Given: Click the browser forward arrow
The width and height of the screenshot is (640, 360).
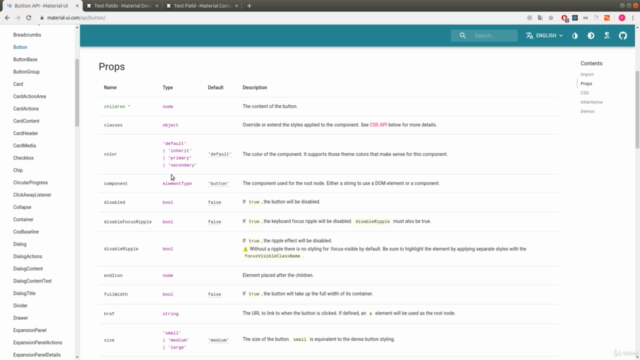Looking at the screenshot, I should tap(18, 18).
